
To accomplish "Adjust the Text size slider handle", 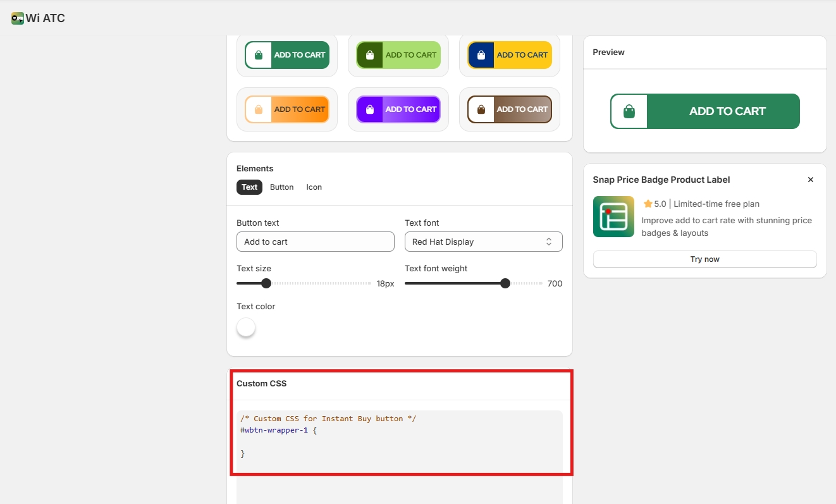I will [x=266, y=283].
